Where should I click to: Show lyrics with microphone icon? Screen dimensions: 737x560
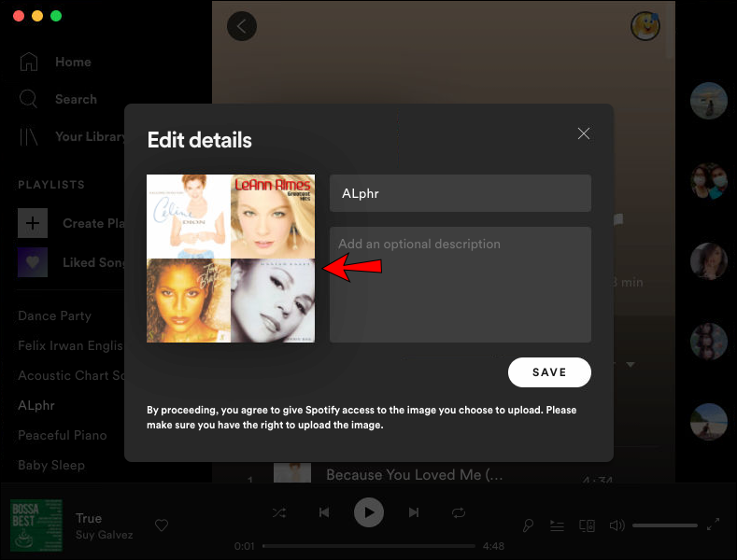click(528, 525)
